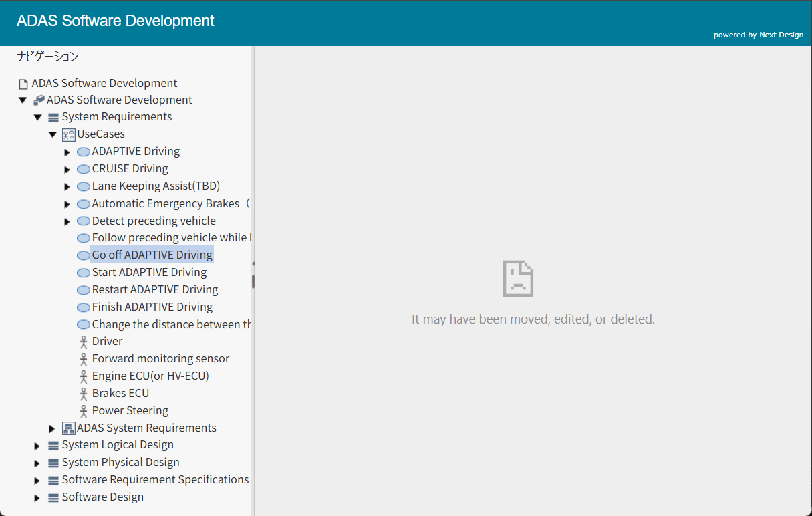Click the Brakes ECU actor icon

(x=83, y=393)
